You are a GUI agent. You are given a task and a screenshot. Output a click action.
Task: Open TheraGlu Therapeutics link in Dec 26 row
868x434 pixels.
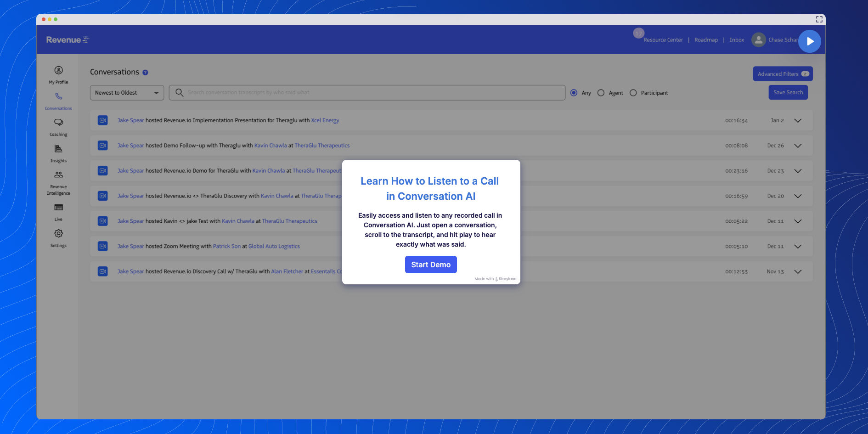tap(322, 146)
